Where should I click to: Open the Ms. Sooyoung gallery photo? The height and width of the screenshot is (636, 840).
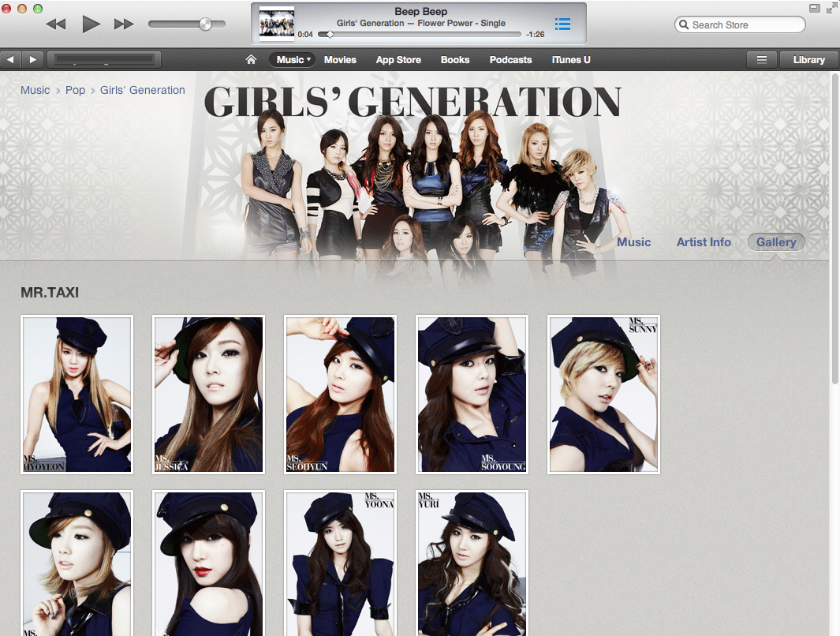(x=472, y=395)
